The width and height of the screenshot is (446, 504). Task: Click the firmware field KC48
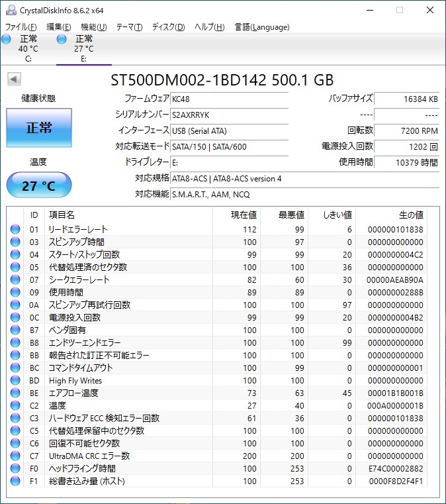click(229, 99)
